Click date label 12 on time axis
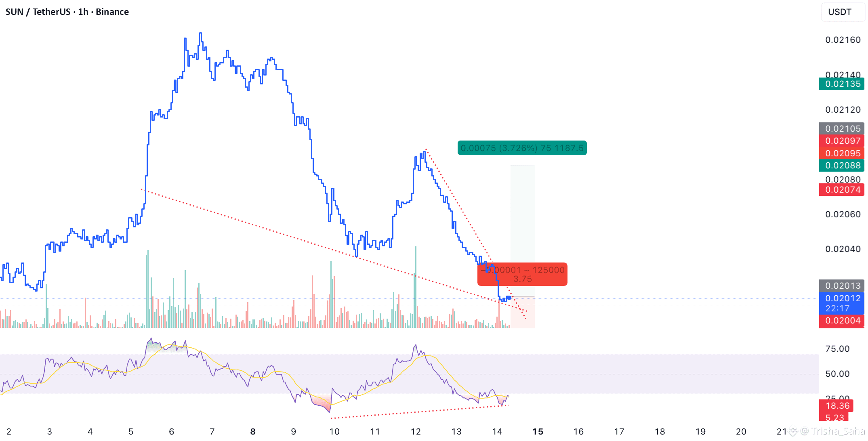This screenshot has height=441, width=868. tap(416, 431)
